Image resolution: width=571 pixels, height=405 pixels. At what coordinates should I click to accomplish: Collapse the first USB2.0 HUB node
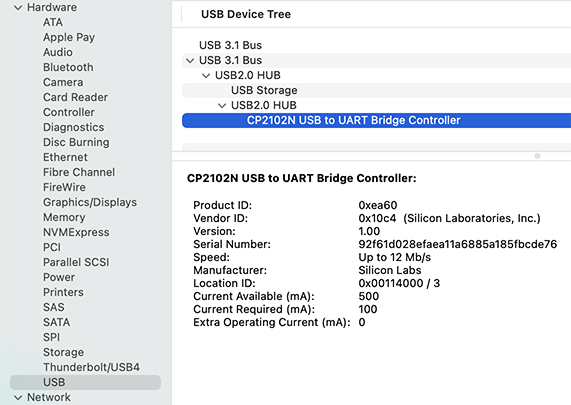point(206,75)
